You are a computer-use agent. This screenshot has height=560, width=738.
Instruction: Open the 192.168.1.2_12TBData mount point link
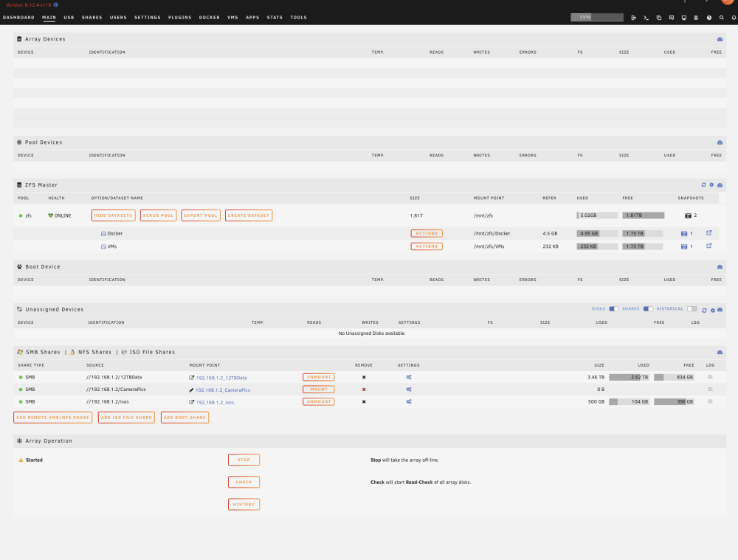point(221,378)
